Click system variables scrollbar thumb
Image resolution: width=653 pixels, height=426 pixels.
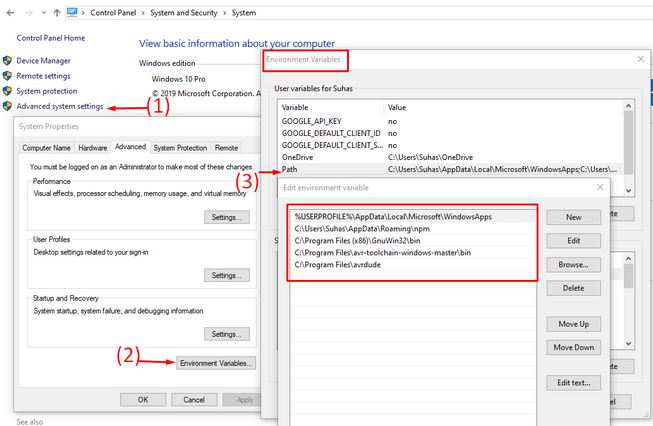tap(628, 276)
